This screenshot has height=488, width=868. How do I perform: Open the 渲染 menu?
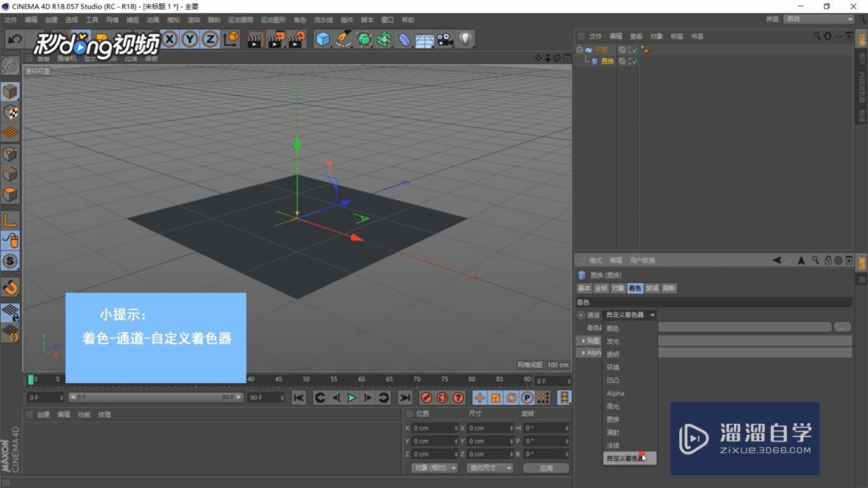(194, 20)
